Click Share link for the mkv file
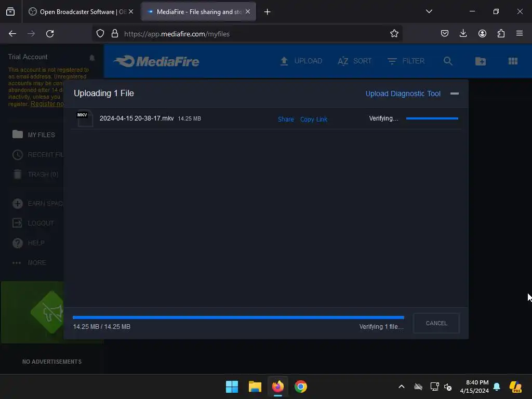 coord(286,119)
